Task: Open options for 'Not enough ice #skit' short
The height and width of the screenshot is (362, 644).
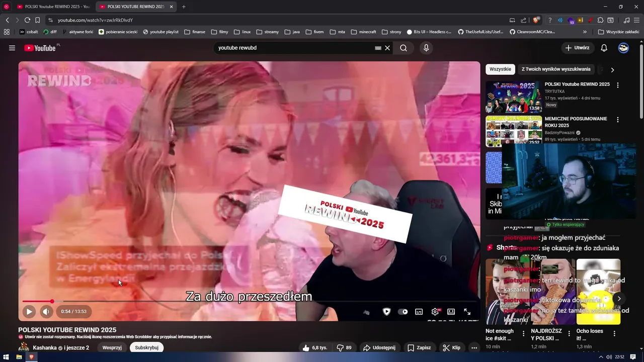Action: (524, 333)
